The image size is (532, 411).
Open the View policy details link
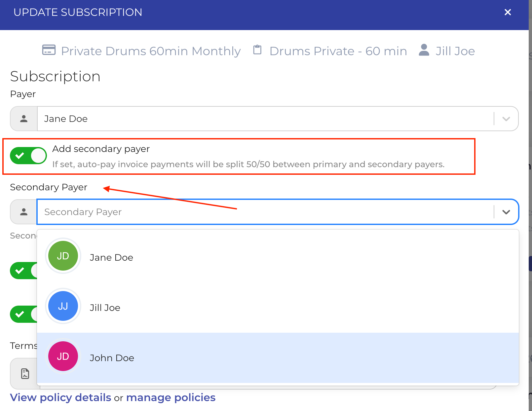pos(60,397)
